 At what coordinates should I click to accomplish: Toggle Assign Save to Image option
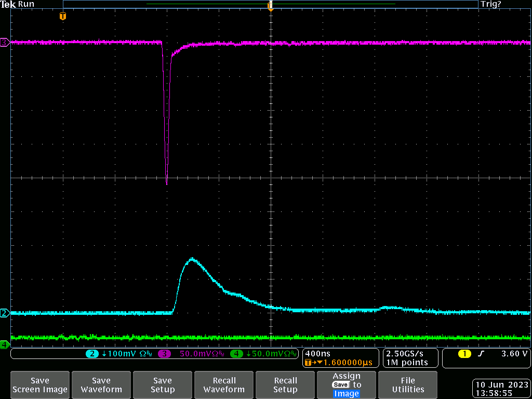pos(347,385)
